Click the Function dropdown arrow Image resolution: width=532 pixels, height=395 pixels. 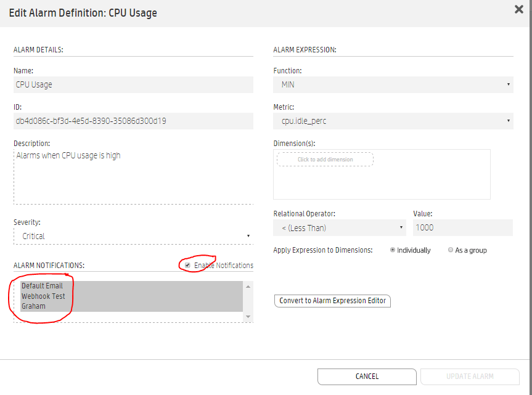[509, 84]
